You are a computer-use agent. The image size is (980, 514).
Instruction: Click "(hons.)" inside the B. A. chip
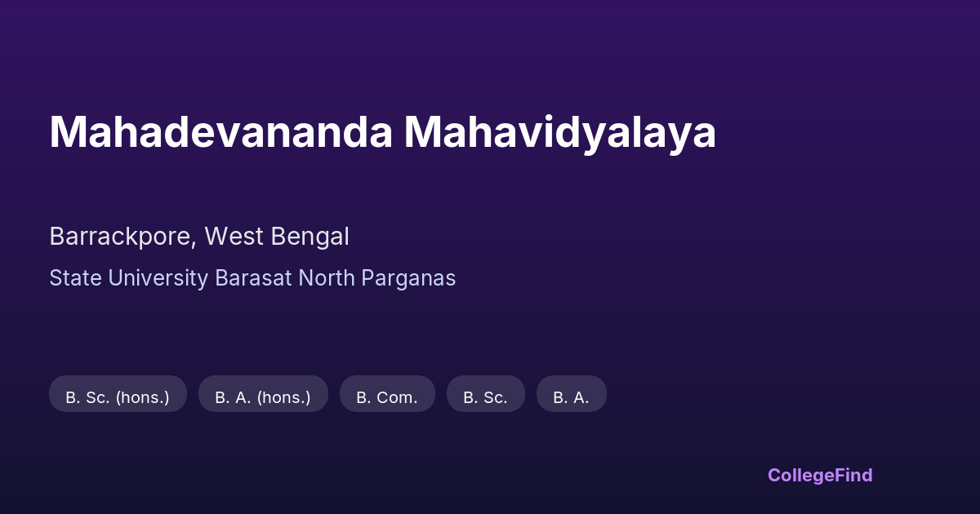(x=283, y=397)
